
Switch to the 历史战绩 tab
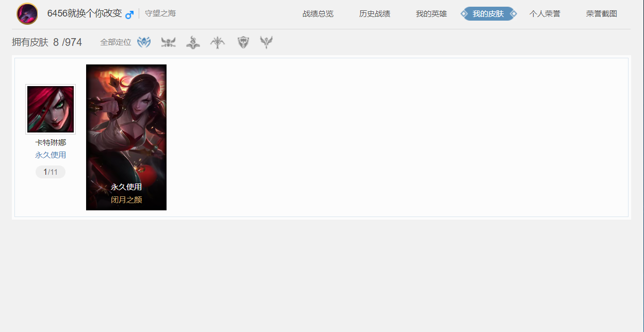[375, 14]
